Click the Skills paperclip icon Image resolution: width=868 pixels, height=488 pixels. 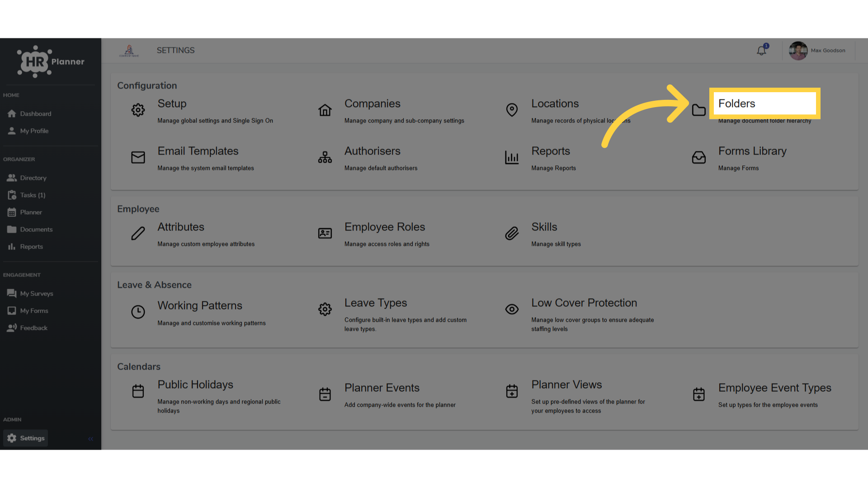(512, 233)
